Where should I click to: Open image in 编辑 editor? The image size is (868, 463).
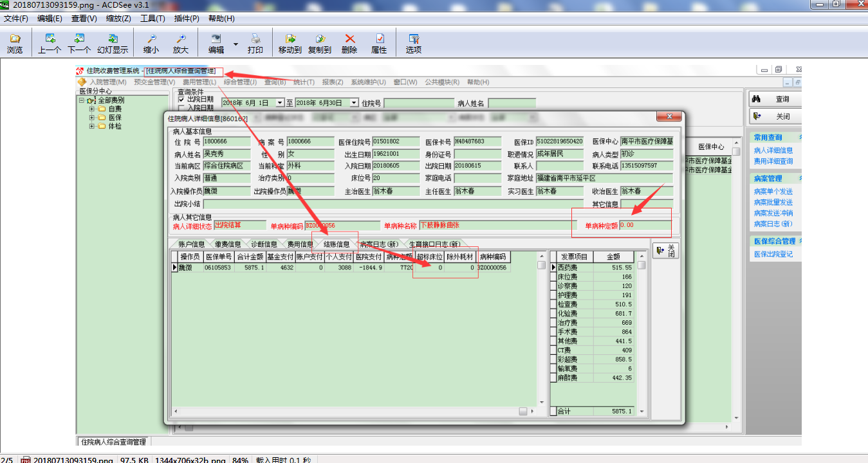tap(216, 44)
